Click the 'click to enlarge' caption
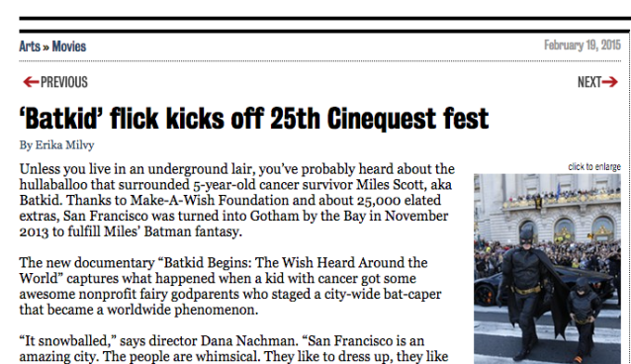Image resolution: width=631 pixels, height=364 pixels. (594, 167)
